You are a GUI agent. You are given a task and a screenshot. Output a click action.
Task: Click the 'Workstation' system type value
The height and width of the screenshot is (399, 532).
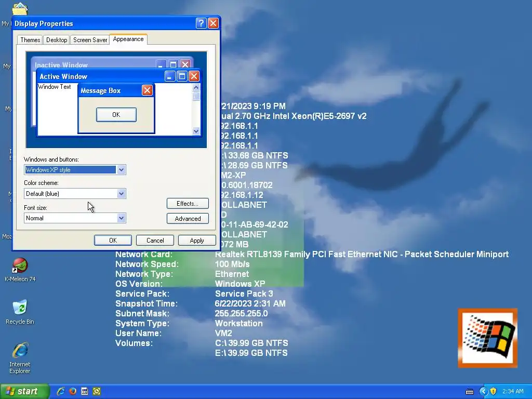239,323
